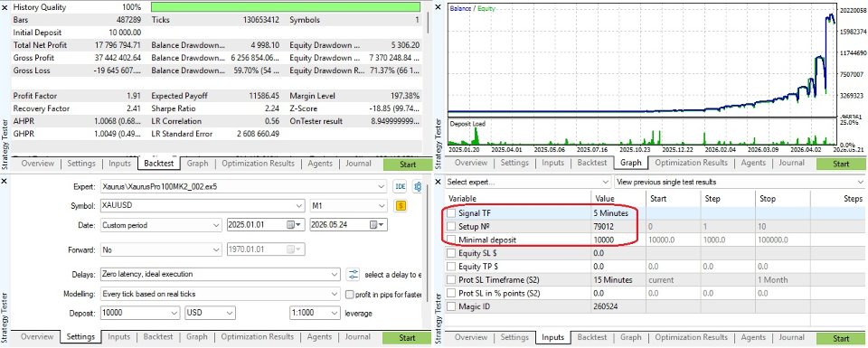868x348 pixels.
Task: Open Inputs tab in the Settings panel
Action: (x=119, y=336)
